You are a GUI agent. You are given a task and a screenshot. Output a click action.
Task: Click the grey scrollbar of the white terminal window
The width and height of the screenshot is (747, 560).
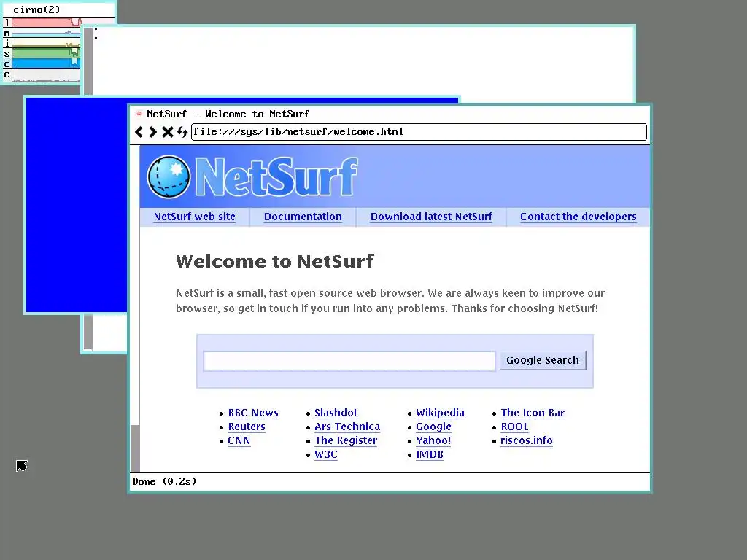(x=88, y=62)
